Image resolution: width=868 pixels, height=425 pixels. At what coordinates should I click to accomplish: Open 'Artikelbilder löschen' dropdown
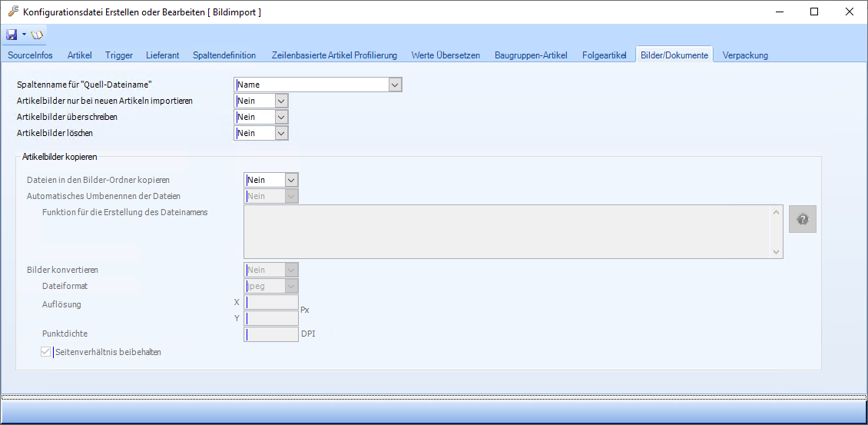(x=281, y=133)
